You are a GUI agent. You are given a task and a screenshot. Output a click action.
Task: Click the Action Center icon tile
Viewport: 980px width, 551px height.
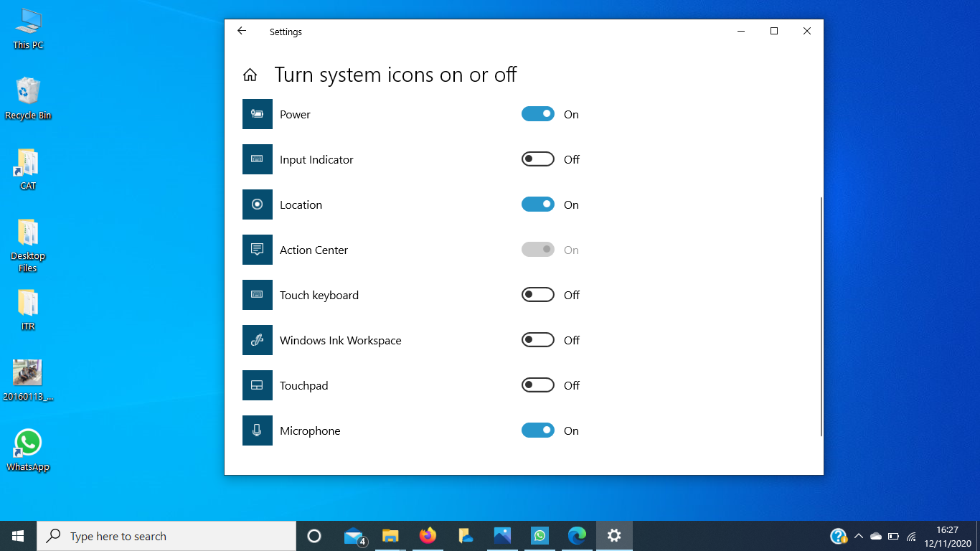(x=258, y=250)
